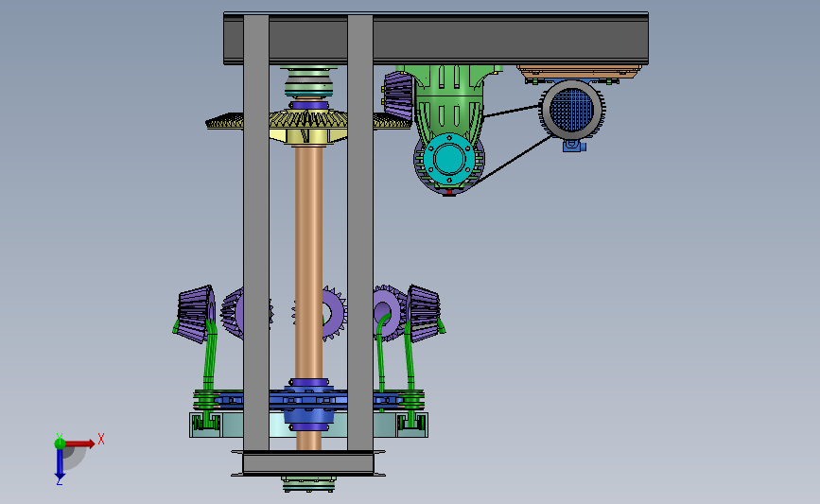Select the cyan round flange on gearbox
The width and height of the screenshot is (820, 504).
tap(448, 159)
